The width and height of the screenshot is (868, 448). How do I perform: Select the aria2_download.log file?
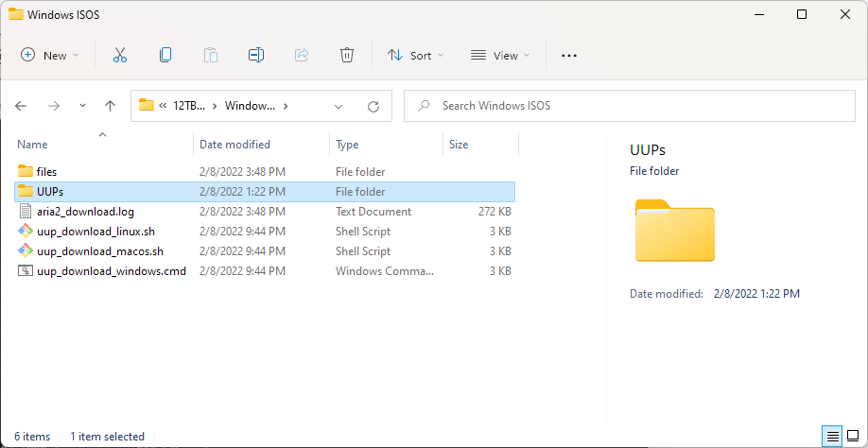click(85, 212)
